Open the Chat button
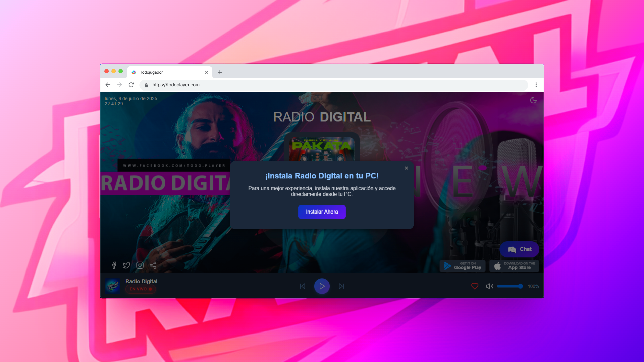 click(519, 249)
